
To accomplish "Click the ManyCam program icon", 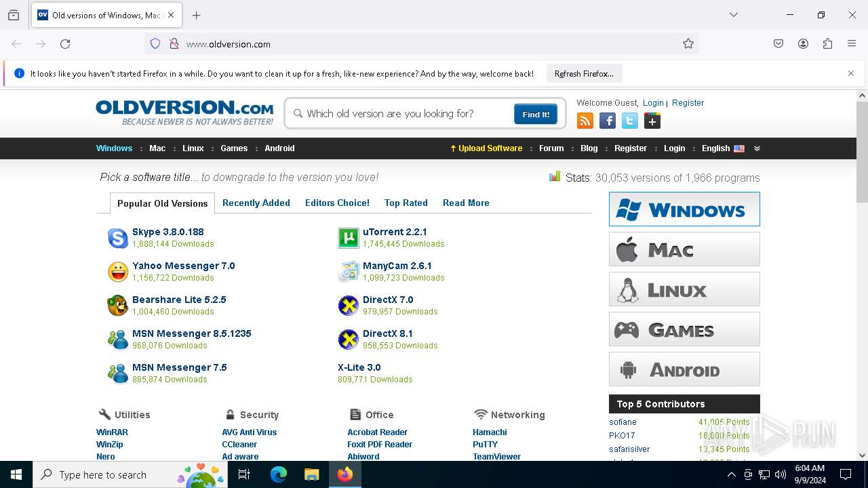I will point(348,272).
